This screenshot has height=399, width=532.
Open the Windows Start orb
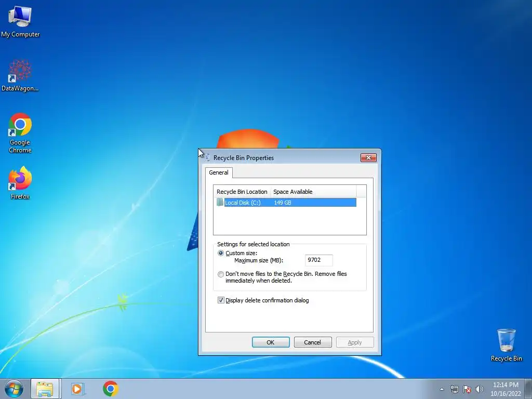pos(14,389)
